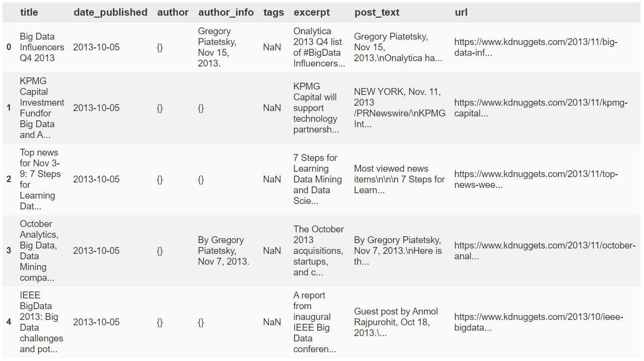This screenshot has height=361, width=644.
Task: Click the date_published column header
Action: (x=111, y=12)
